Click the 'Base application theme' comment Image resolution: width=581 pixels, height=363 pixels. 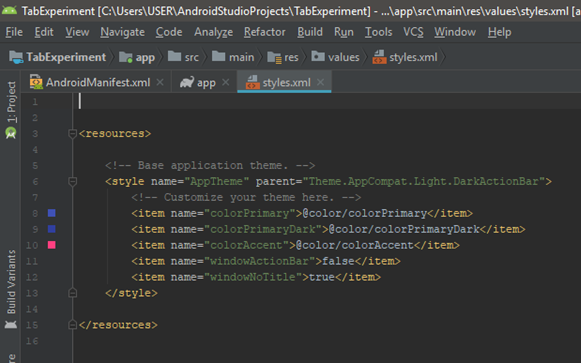click(210, 165)
